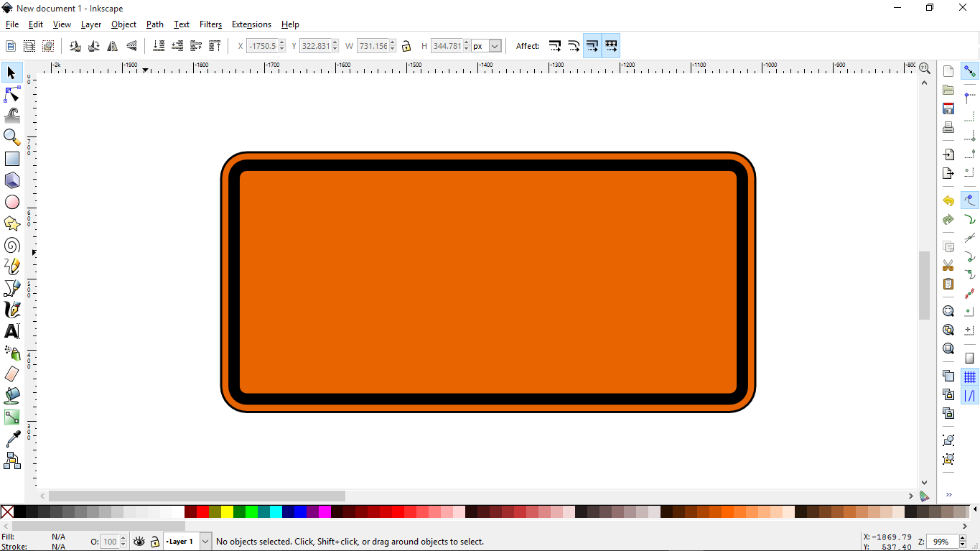This screenshot has height=551, width=980.
Task: Expand the commands bar overflow chevron
Action: click(x=948, y=494)
